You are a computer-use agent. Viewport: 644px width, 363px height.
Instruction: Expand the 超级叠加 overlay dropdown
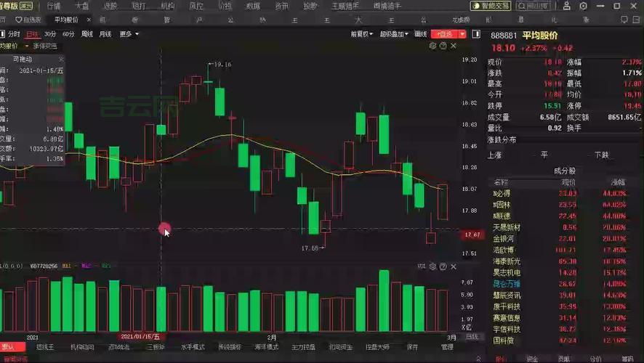click(395, 34)
